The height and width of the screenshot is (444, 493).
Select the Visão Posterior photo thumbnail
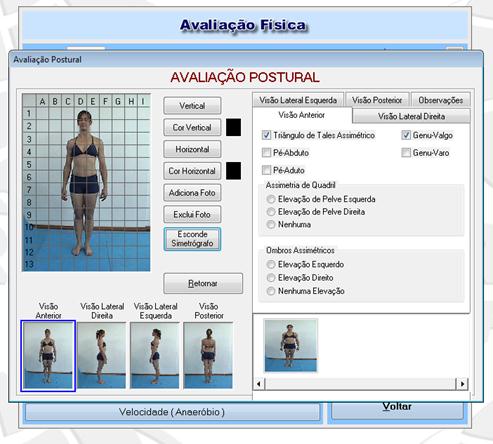pos(208,355)
